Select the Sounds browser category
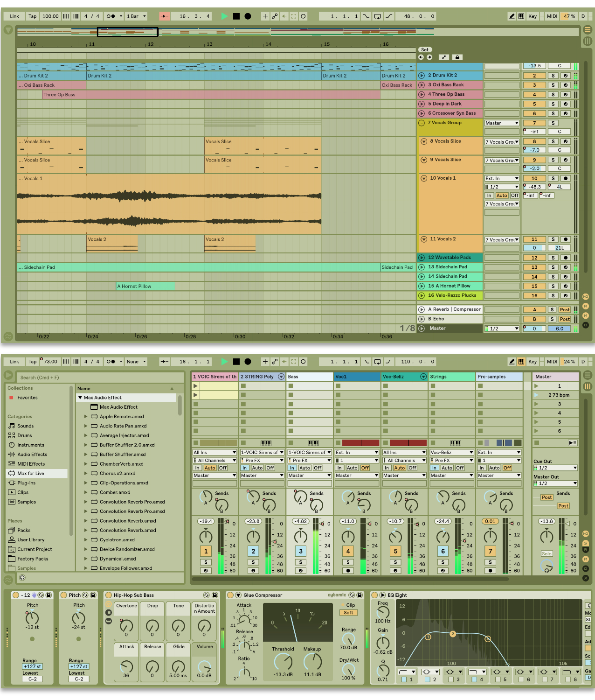 25,426
